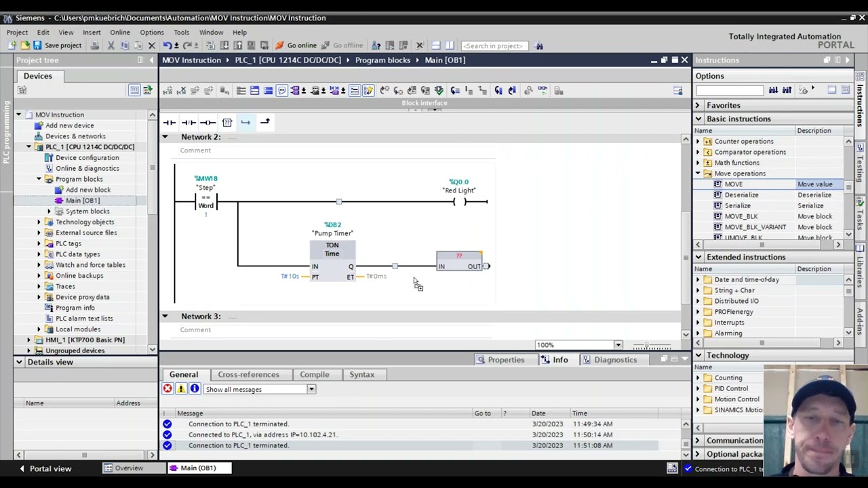Click the Step comparison contact
This screenshot has width=868, height=488.
pos(206,202)
